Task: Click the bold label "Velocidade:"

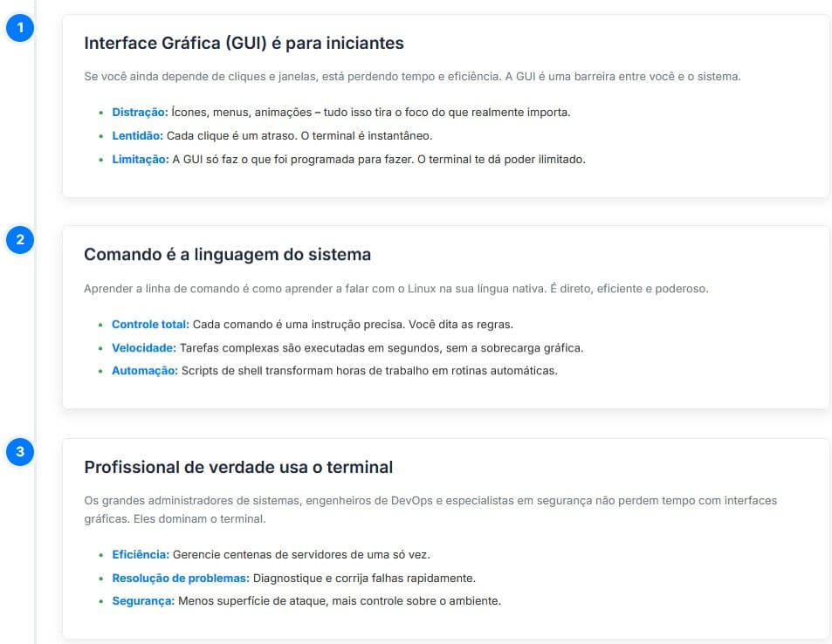Action: click(144, 348)
